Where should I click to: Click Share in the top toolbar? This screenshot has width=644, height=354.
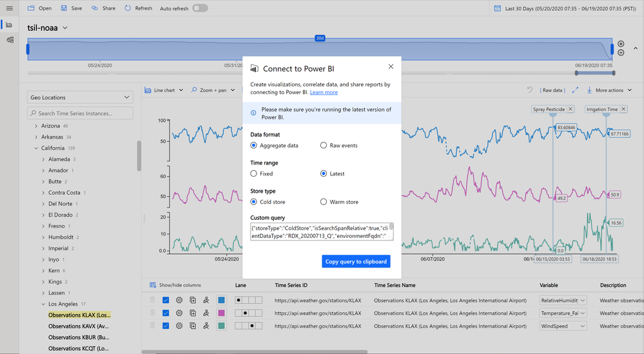click(104, 8)
